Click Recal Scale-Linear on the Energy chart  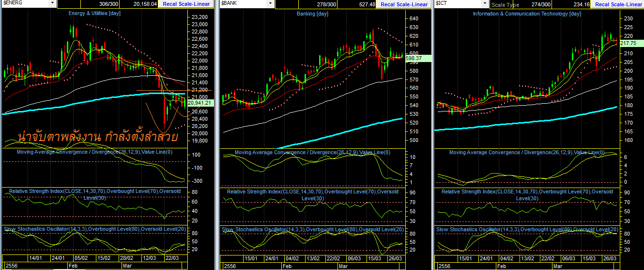pos(186,4)
